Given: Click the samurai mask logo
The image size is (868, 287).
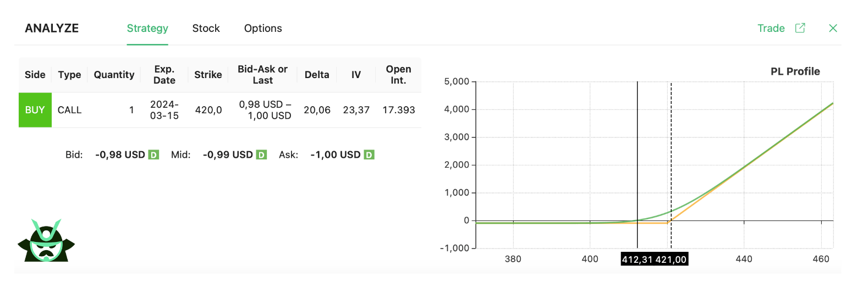Looking at the screenshot, I should pyautogui.click(x=46, y=242).
